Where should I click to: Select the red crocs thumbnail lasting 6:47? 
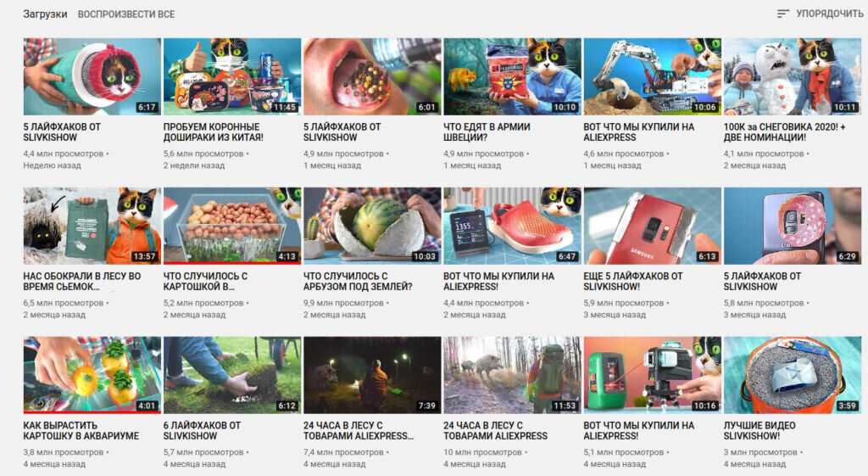click(512, 226)
